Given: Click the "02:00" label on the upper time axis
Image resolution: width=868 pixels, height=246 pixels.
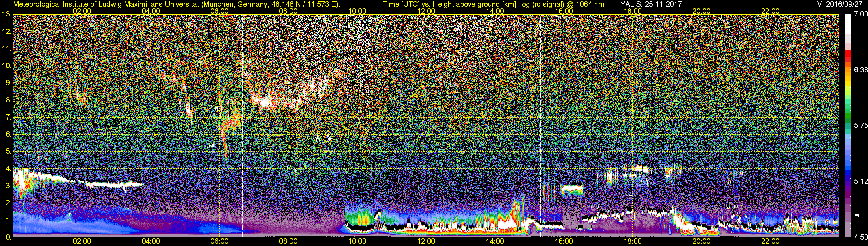Looking at the screenshot, I should pos(82,11).
